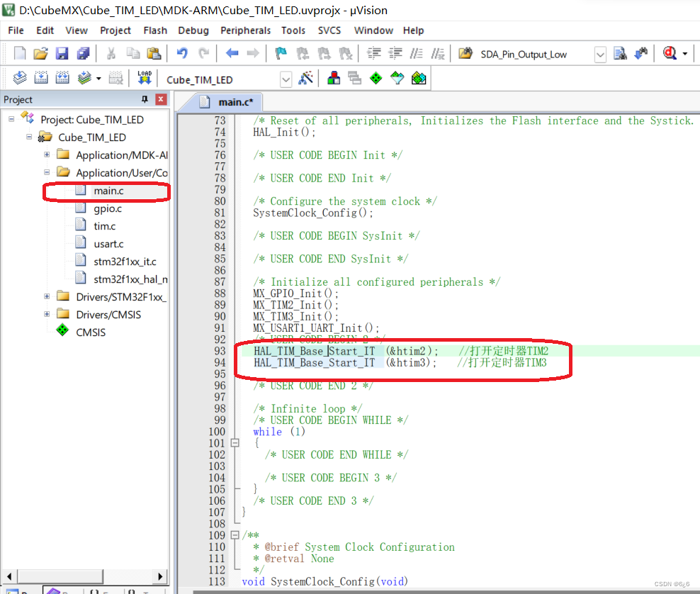Open the Flash menu
This screenshot has width=700, height=594.
tap(155, 30)
